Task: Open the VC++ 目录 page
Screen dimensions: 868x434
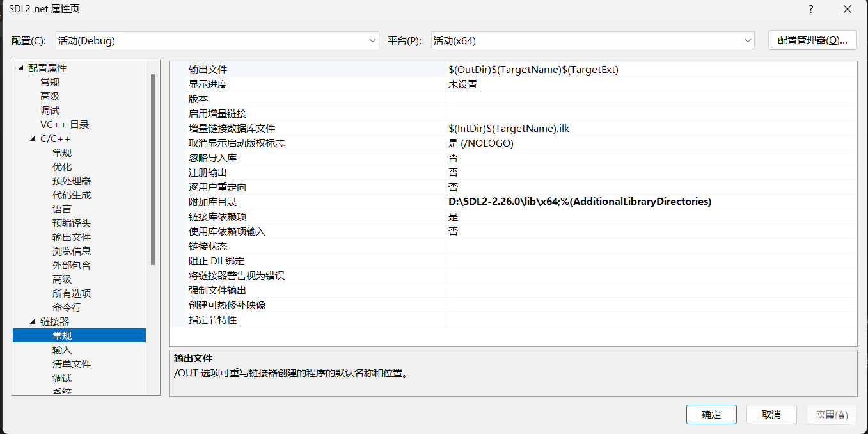Action: pos(65,124)
